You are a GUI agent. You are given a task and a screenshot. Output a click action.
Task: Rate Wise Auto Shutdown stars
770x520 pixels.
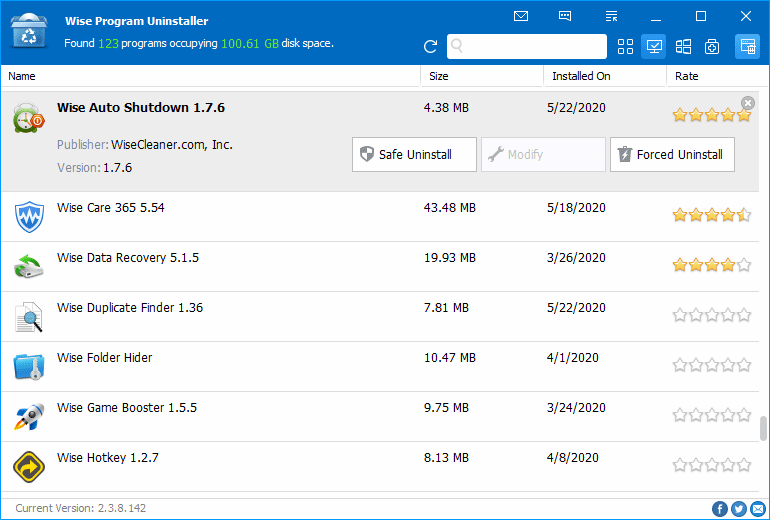712,115
